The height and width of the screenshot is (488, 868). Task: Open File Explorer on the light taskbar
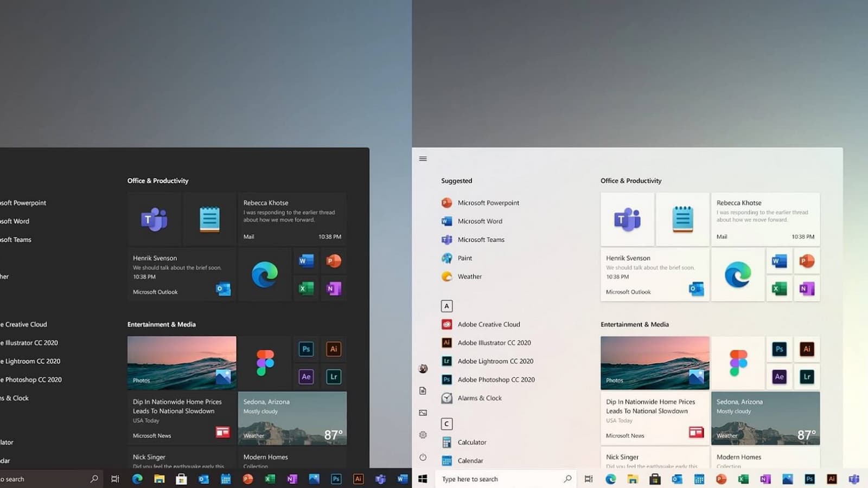pyautogui.click(x=633, y=479)
